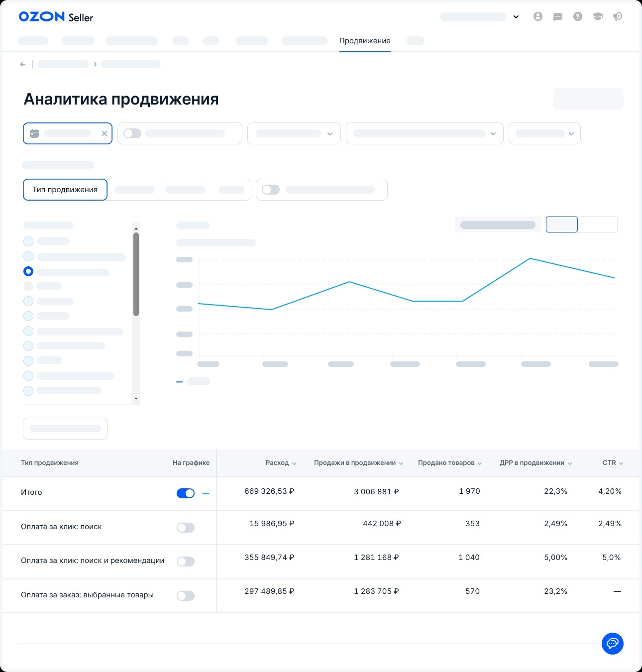642x672 pixels.
Task: Enable toggle for Оплата за заказ: выбранные товары
Action: pyautogui.click(x=186, y=596)
